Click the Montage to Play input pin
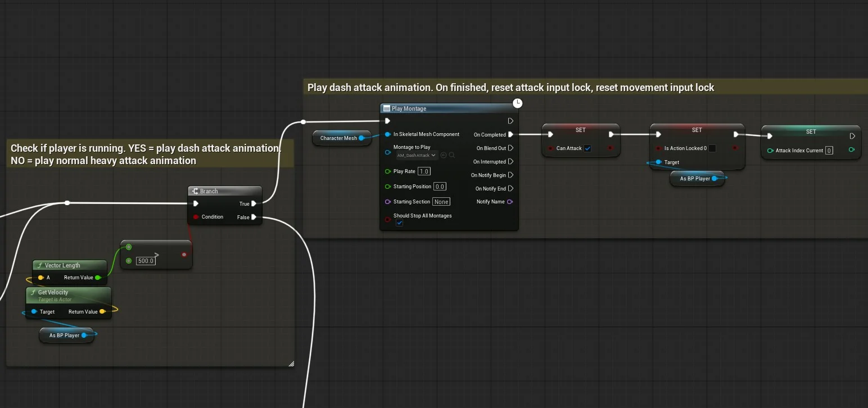The height and width of the screenshot is (408, 868). coord(388,152)
